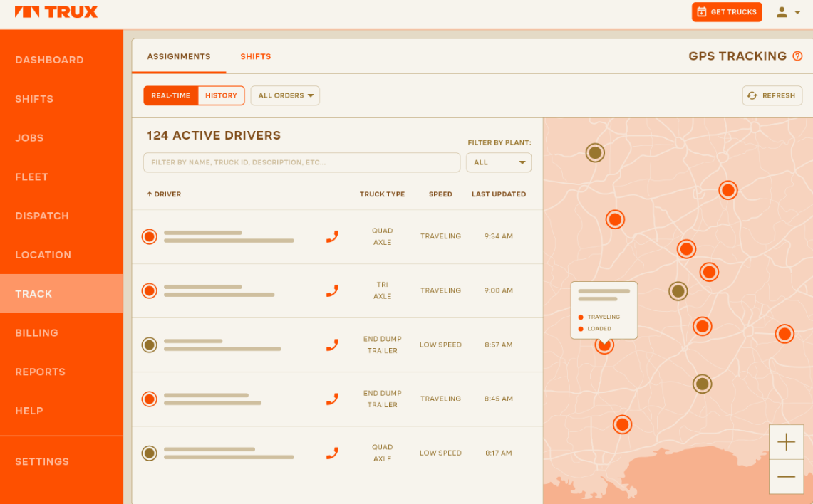
Task: Switch to the SHIFTS tab
Action: (255, 56)
